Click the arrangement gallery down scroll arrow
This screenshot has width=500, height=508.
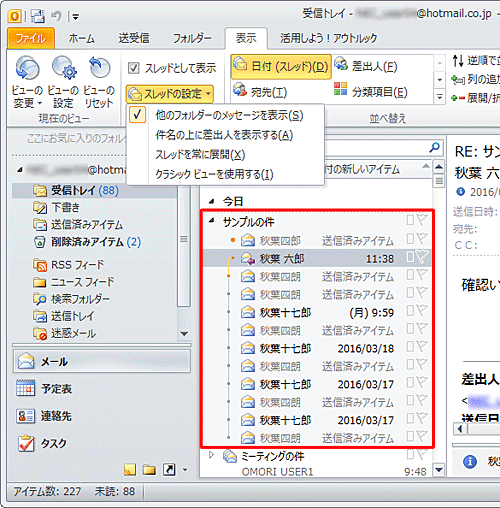(440, 80)
